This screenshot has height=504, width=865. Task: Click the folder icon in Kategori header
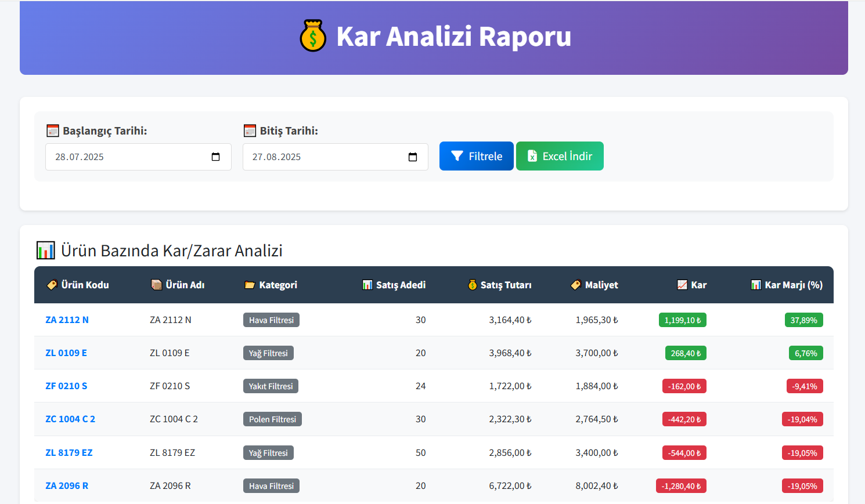pos(249,285)
